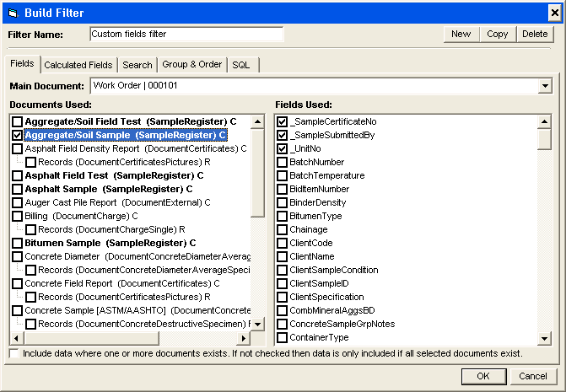The image size is (566, 392).
Task: Uncheck the _SampleCertificateNo field checkbox
Action: coord(283,121)
